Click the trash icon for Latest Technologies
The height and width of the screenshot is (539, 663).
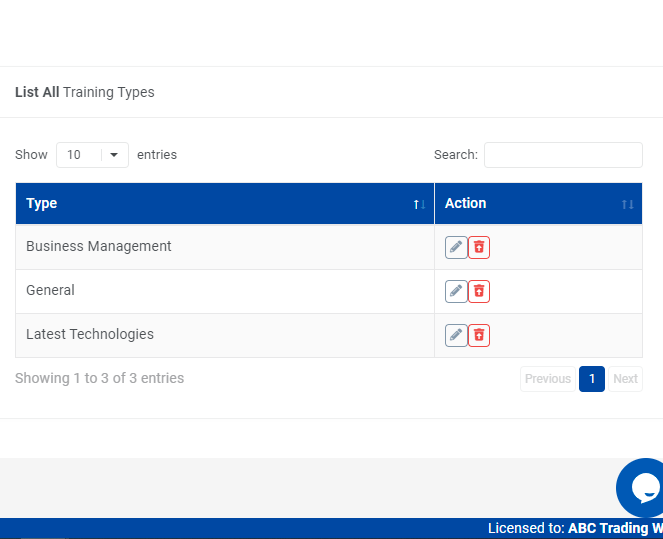(x=479, y=335)
